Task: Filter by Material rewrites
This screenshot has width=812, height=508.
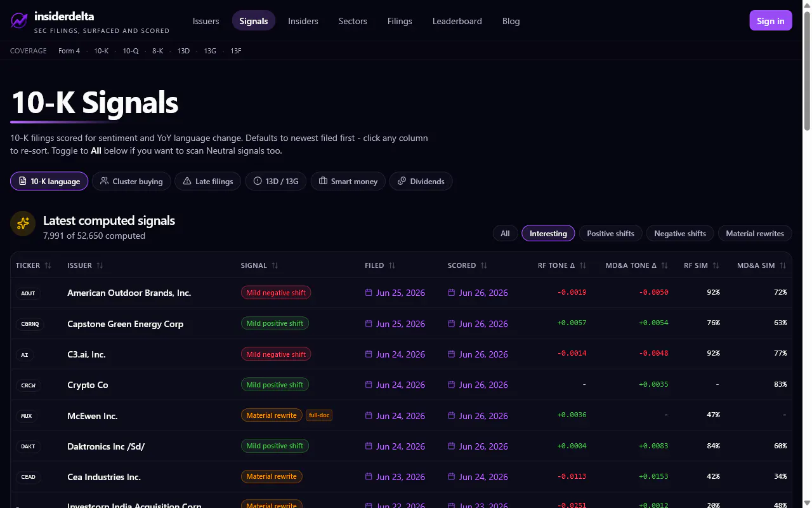Action: (x=755, y=234)
